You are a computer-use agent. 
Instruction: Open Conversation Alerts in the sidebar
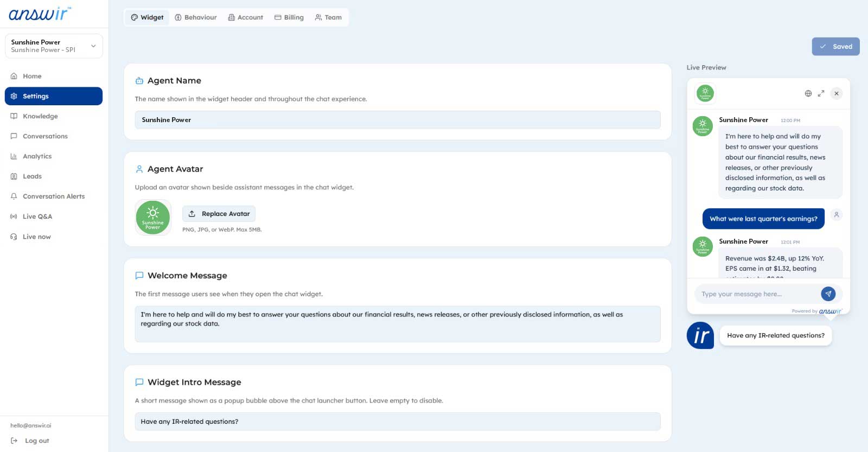[54, 196]
